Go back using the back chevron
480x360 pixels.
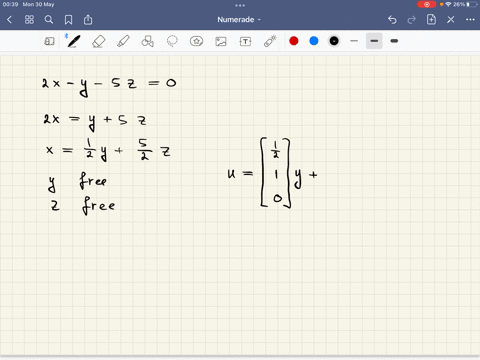[9, 20]
